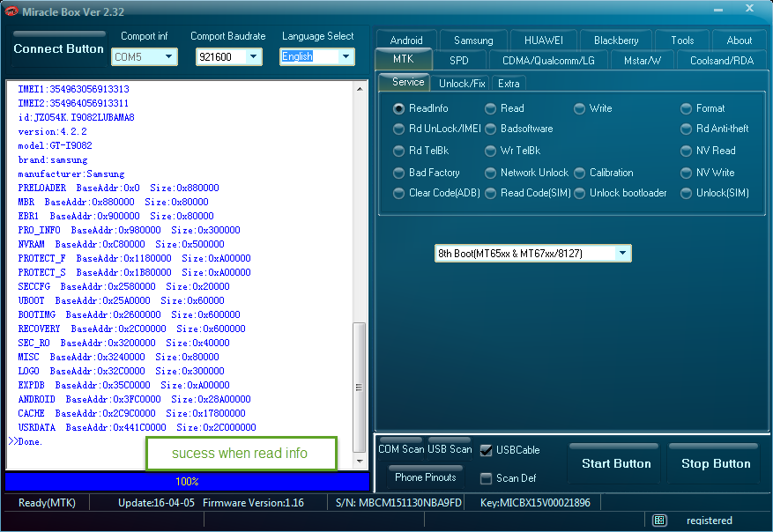Click the status bar keyboard icon
Viewport: 773px width, 532px height.
[x=659, y=521]
